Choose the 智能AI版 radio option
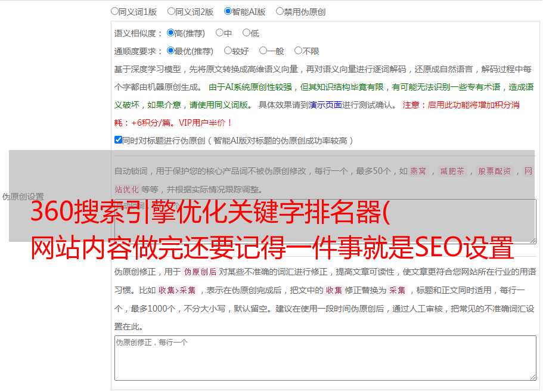 point(228,11)
